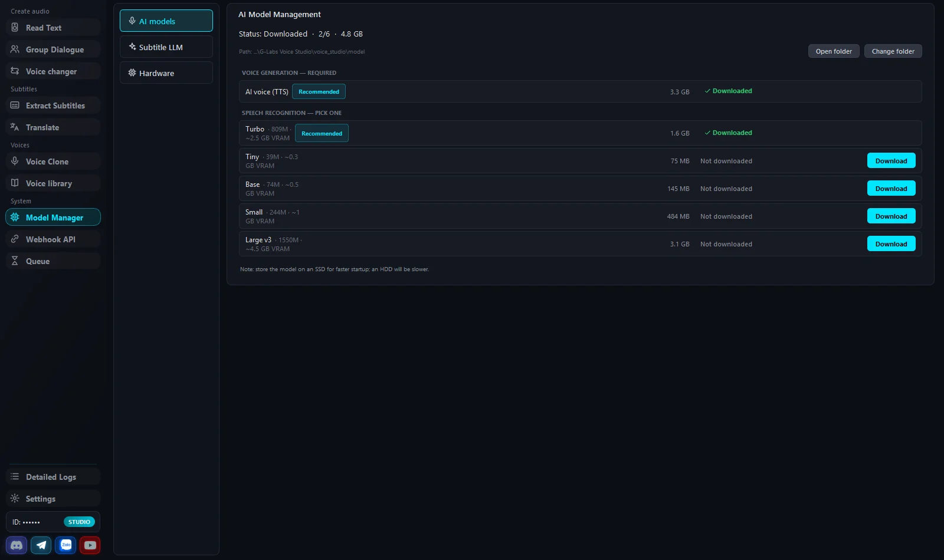This screenshot has width=944, height=560.
Task: Click 'Not downloaded' status in Small row
Action: point(726,216)
